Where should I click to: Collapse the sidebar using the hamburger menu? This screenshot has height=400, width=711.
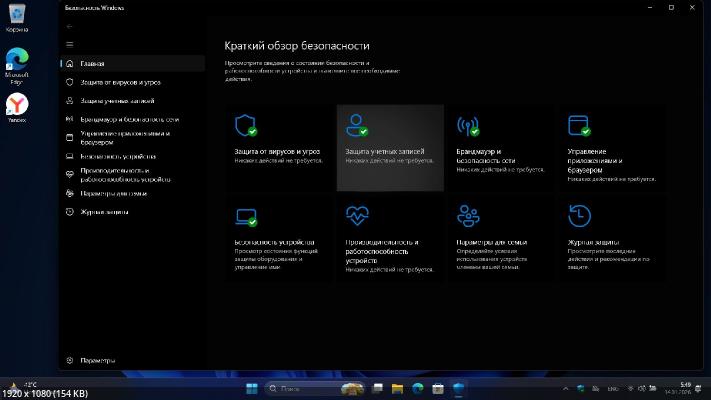click(69, 45)
